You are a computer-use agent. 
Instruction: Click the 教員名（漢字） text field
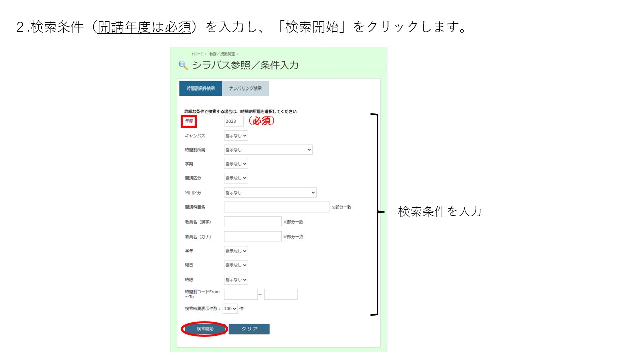[x=253, y=222]
